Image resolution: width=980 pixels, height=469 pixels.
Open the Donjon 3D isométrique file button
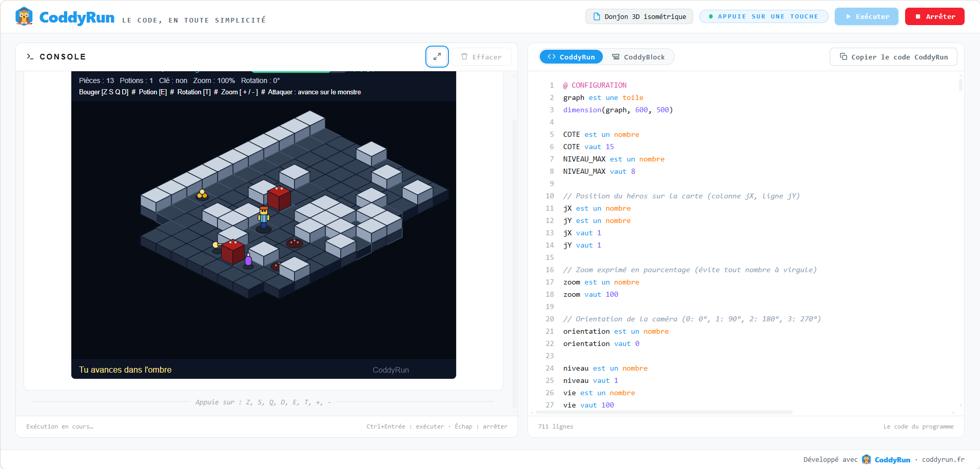coord(639,16)
